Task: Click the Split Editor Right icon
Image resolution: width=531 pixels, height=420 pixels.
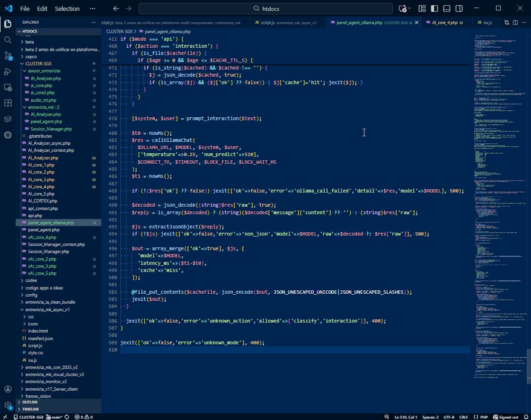Action: pyautogui.click(x=515, y=22)
